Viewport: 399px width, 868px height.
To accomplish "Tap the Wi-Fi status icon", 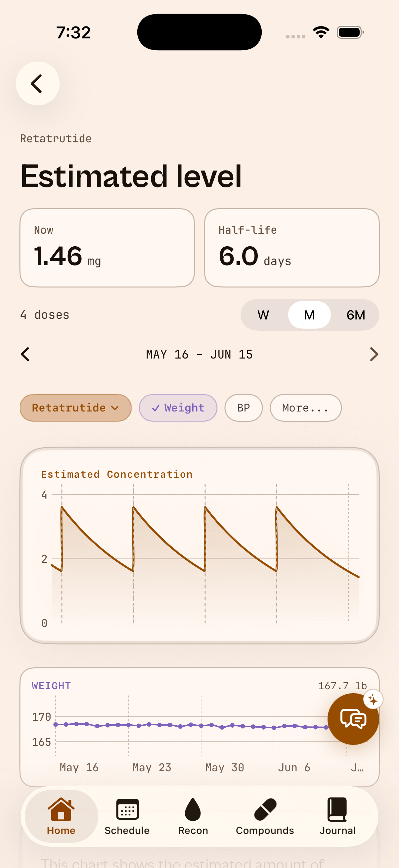I will pyautogui.click(x=321, y=32).
